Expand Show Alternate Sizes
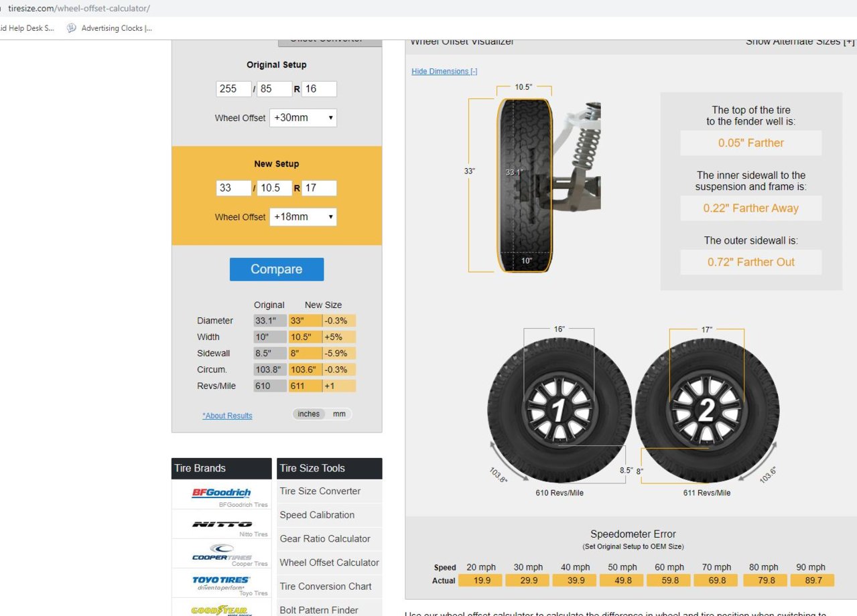Image resolution: width=857 pixels, height=616 pixels. coord(800,42)
